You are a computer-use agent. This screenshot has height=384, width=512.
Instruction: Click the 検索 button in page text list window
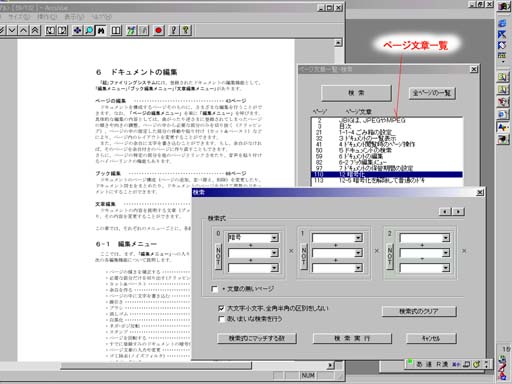356,93
